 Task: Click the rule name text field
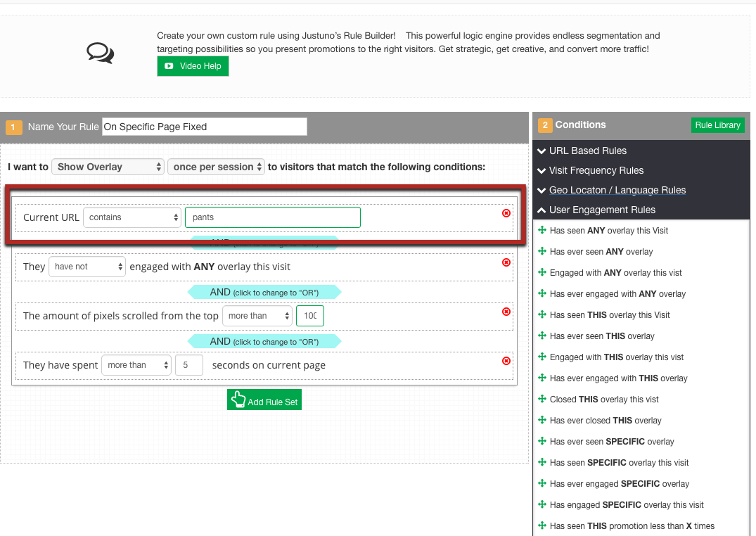pos(204,127)
